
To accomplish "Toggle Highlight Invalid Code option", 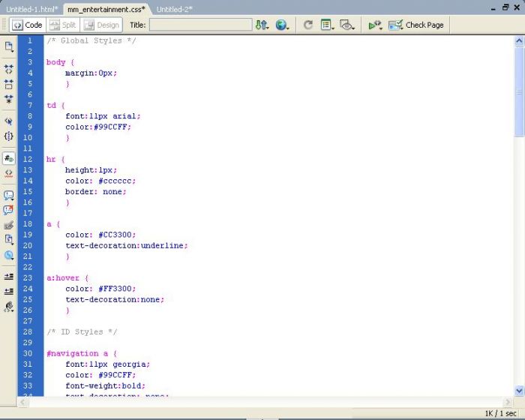I will click(x=9, y=173).
